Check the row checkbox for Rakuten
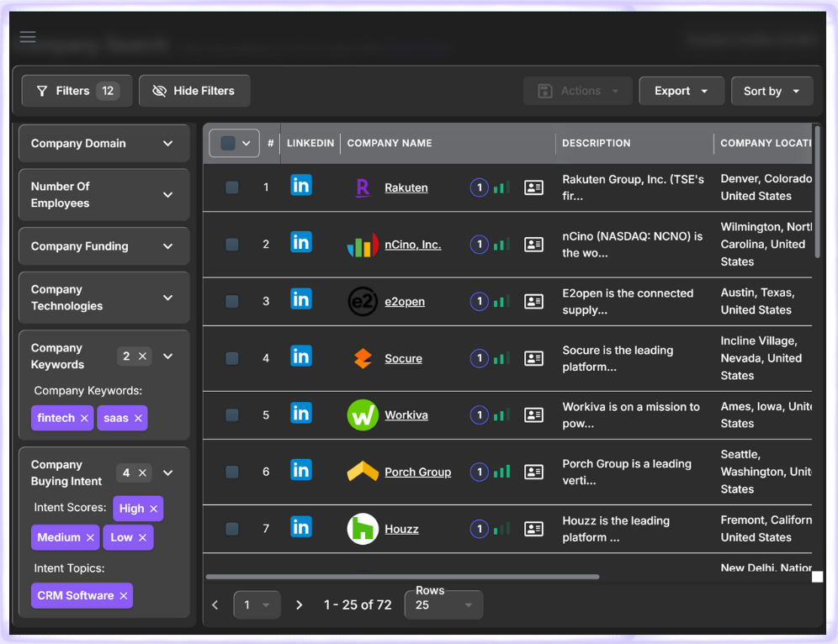 pyautogui.click(x=232, y=187)
